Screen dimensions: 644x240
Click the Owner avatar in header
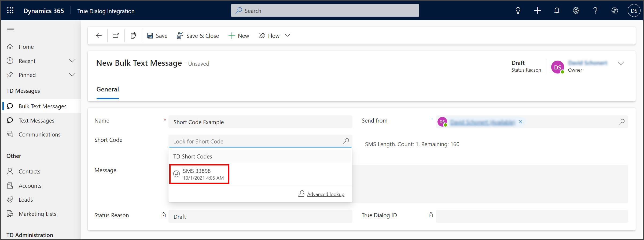click(558, 67)
